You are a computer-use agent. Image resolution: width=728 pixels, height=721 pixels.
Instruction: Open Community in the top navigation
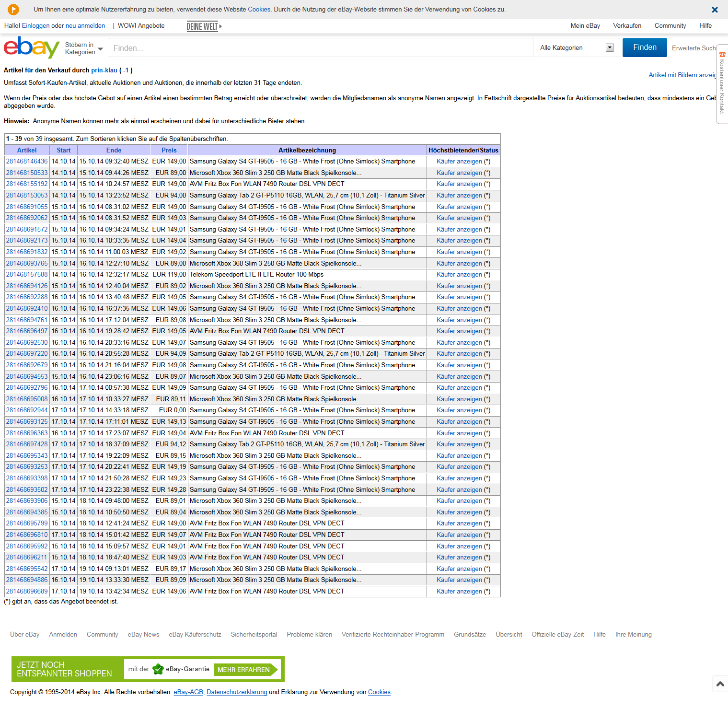tap(670, 26)
